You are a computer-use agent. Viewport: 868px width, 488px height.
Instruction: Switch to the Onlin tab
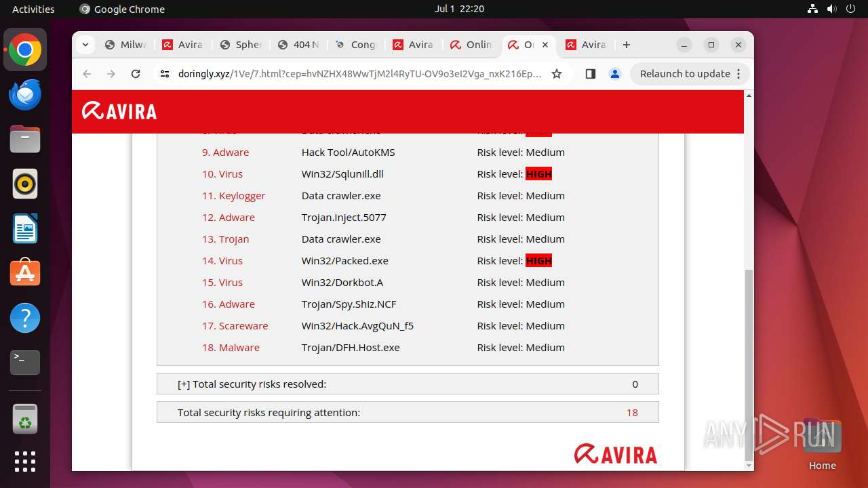(471, 45)
